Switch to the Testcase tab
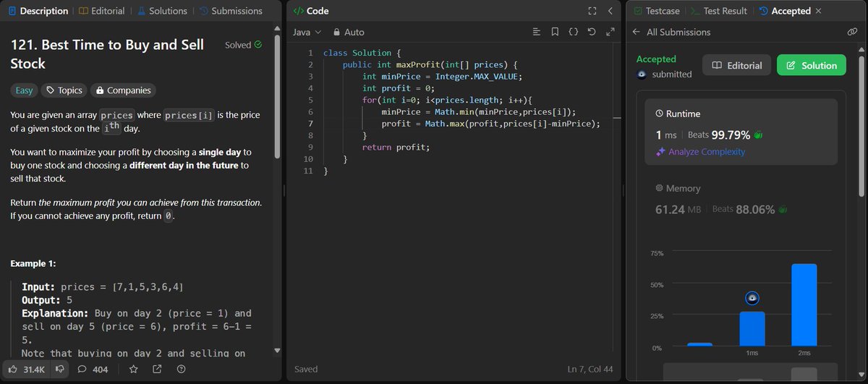The width and height of the screenshot is (868, 384). (x=656, y=11)
